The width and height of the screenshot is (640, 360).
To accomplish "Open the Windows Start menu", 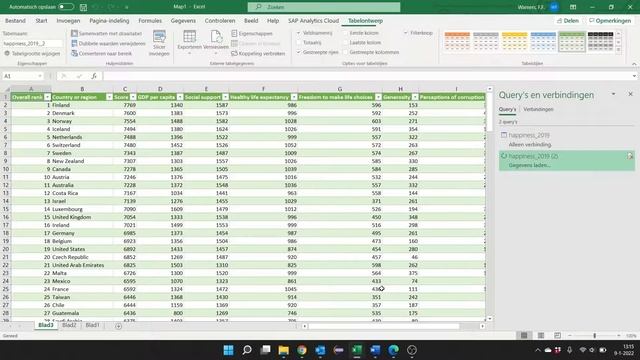I will [x=229, y=350].
